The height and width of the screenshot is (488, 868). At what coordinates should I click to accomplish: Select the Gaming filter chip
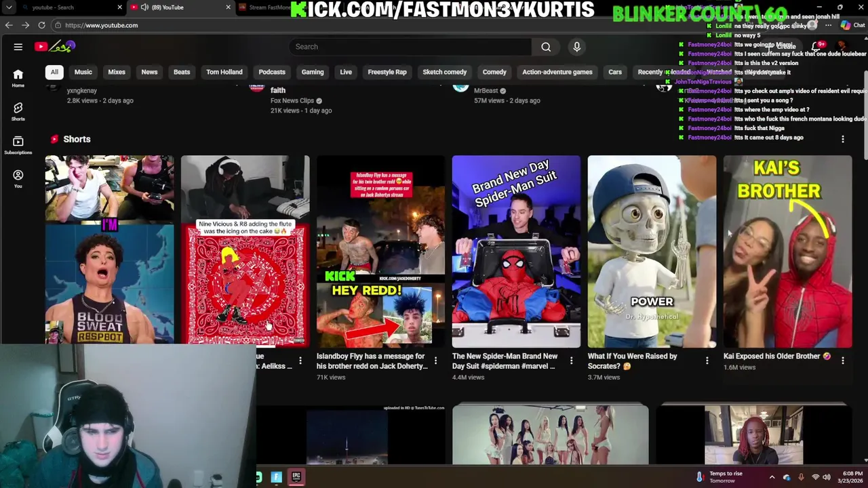click(313, 72)
